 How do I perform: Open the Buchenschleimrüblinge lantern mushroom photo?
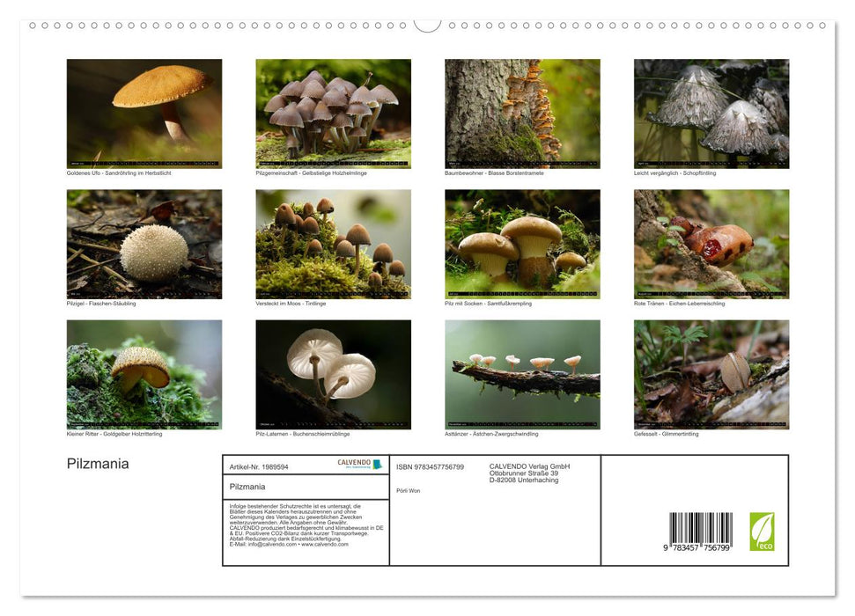334,373
